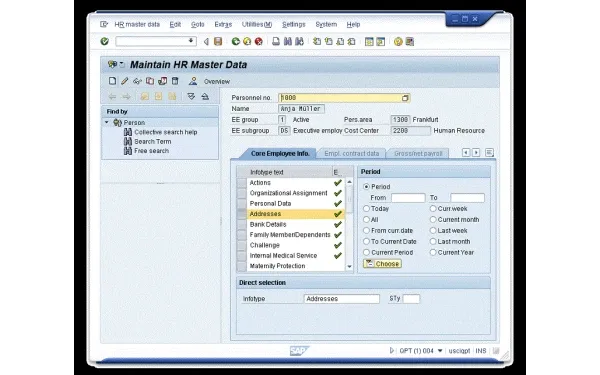Viewport: 600px width, 375px height.
Task: Click the infotype list scrollbar down arrow
Action: [349, 266]
